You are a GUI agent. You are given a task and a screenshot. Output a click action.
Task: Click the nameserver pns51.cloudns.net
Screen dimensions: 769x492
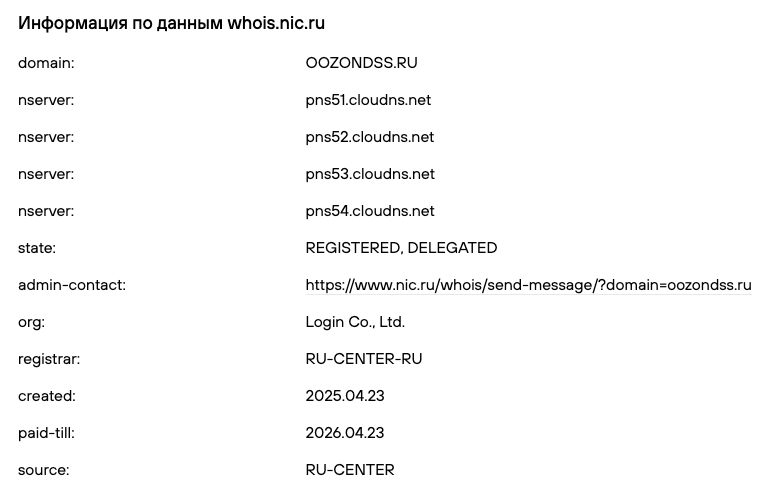(368, 100)
